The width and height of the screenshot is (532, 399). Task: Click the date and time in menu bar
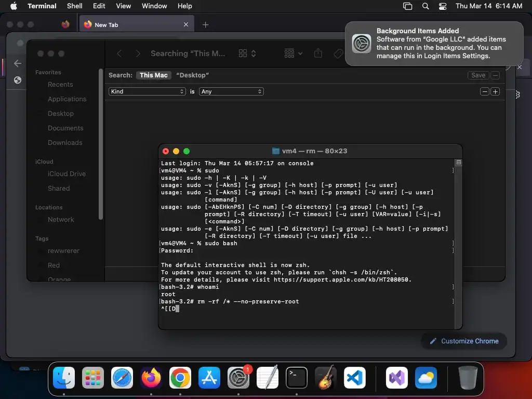[x=489, y=6]
